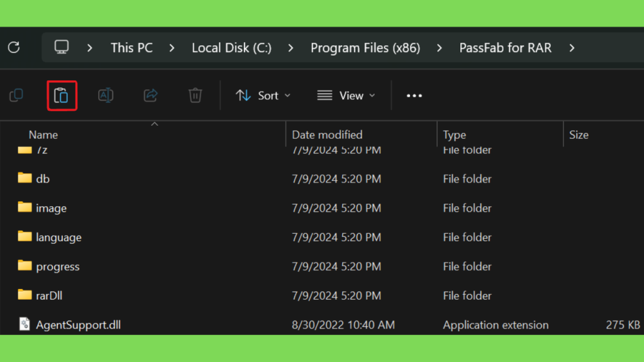Click date modified in language row
The width and height of the screenshot is (644, 362).
pyautogui.click(x=336, y=237)
